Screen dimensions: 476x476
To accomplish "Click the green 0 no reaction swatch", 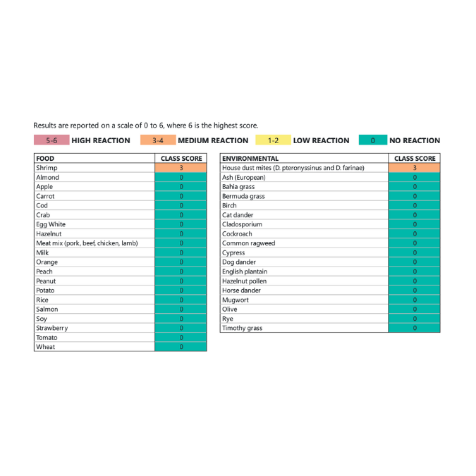I will (372, 140).
